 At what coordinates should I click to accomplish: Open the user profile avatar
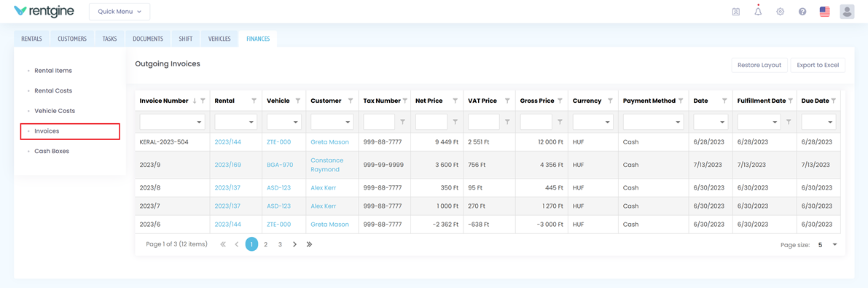pyautogui.click(x=847, y=12)
